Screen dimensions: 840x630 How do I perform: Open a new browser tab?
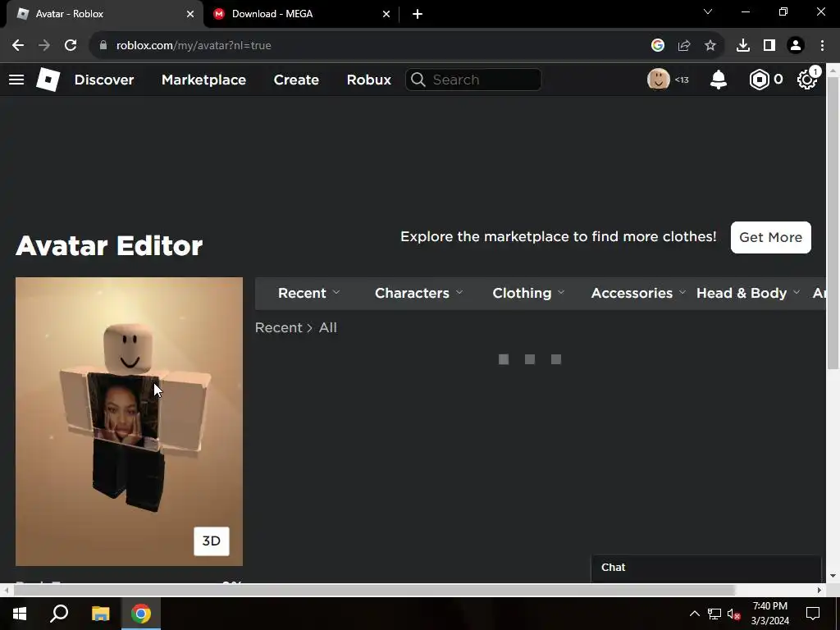(x=418, y=14)
